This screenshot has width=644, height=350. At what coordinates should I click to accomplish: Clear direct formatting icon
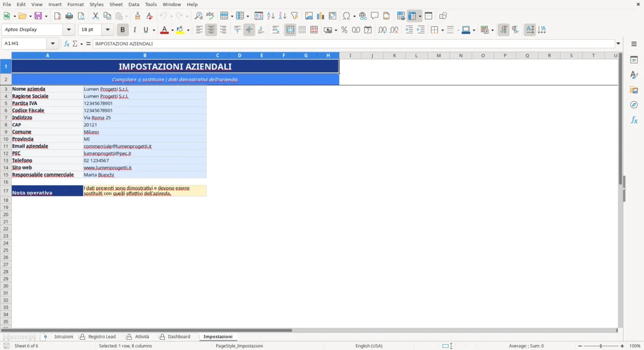[149, 16]
